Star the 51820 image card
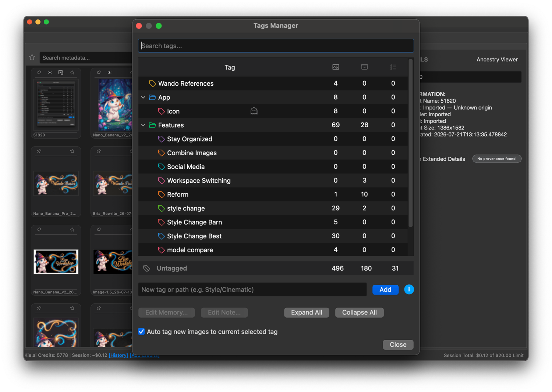This screenshot has height=392, width=552. [72, 72]
